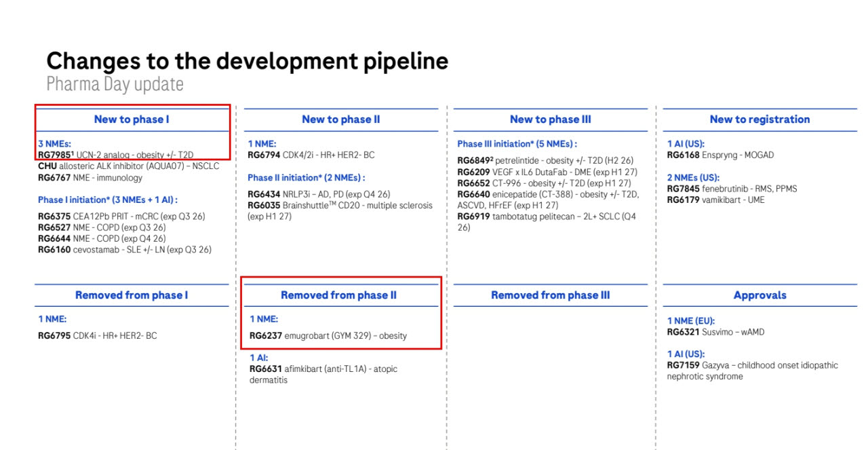This screenshot has width=868, height=450.
Task: Click RG6237 emugrobart obesity entry
Action: click(x=328, y=335)
